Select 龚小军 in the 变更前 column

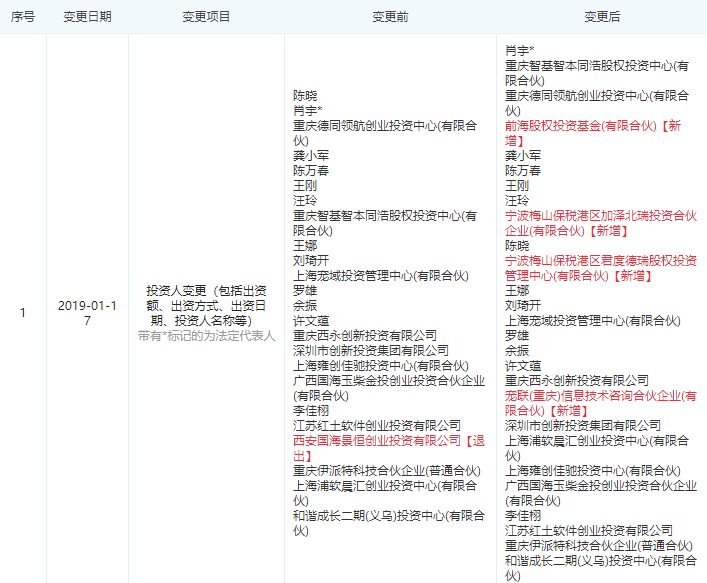coord(311,156)
